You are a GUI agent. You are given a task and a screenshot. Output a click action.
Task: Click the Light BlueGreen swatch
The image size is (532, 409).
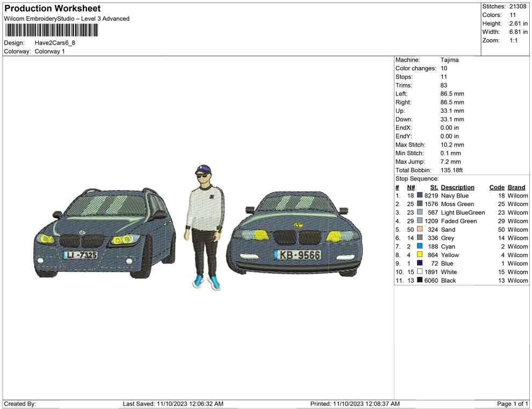420,213
